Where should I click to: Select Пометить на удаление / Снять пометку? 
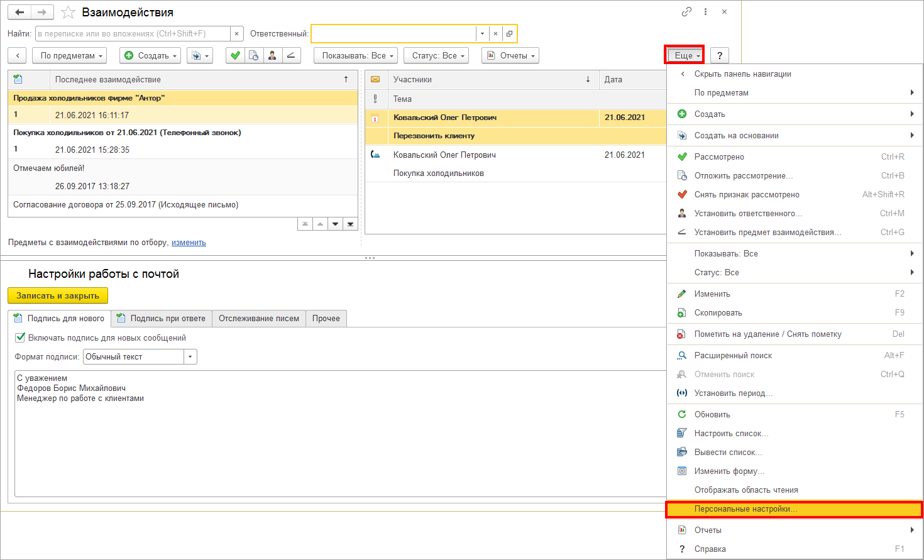(795, 334)
